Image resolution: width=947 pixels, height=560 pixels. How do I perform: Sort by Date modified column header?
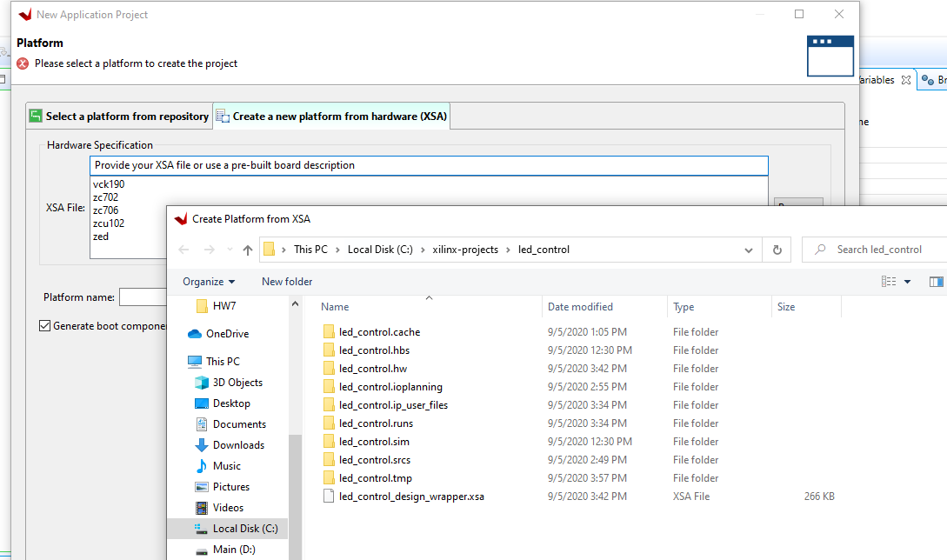[x=580, y=307]
